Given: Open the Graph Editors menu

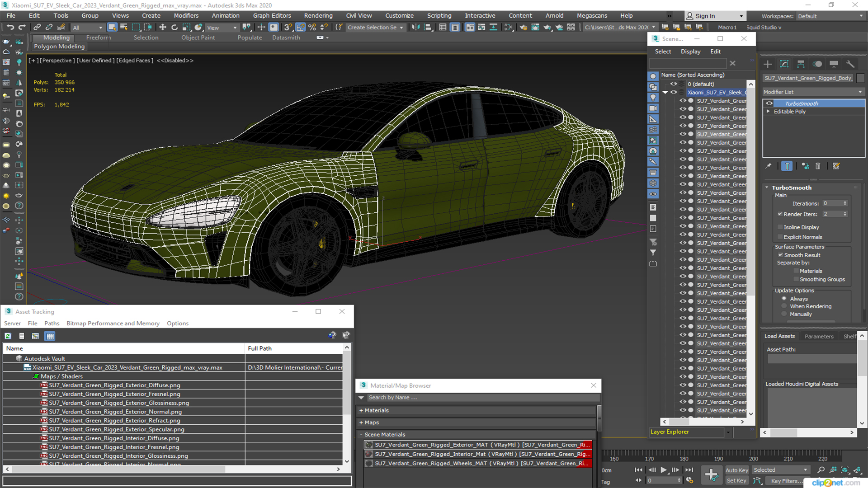Looking at the screenshot, I should 272,15.
